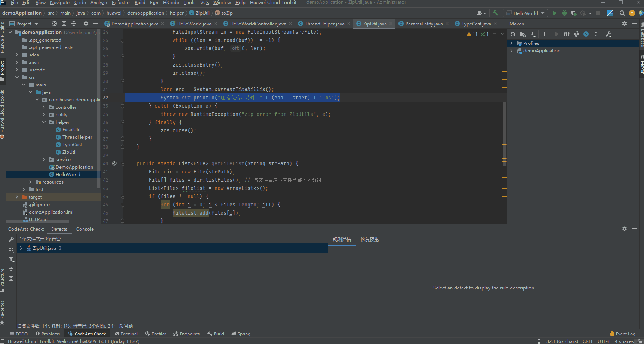Click the editor vertical scrollbar
This screenshot has height=344, width=644.
tap(505, 133)
